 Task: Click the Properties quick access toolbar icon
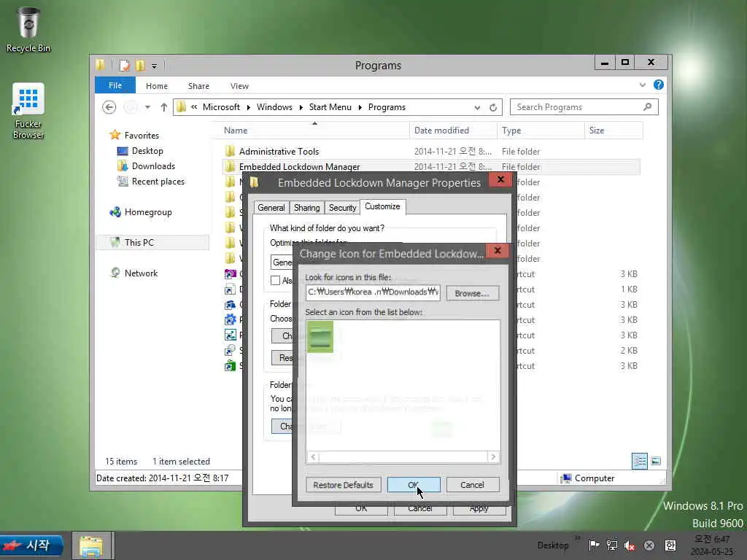click(124, 65)
